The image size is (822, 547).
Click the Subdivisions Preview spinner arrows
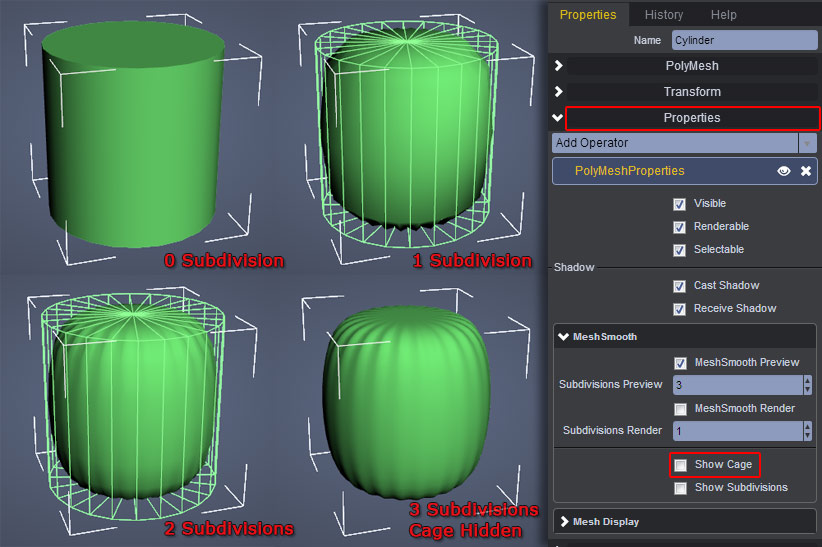807,385
